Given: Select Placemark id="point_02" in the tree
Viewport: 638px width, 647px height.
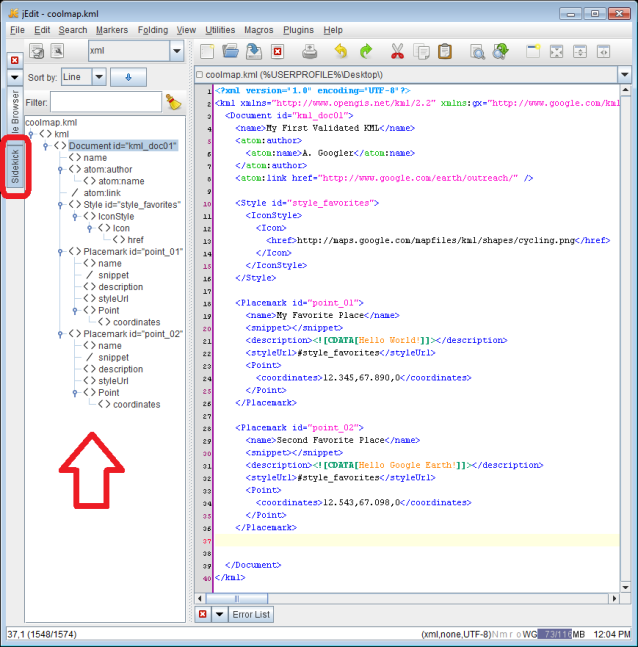Looking at the screenshot, I should coord(132,334).
